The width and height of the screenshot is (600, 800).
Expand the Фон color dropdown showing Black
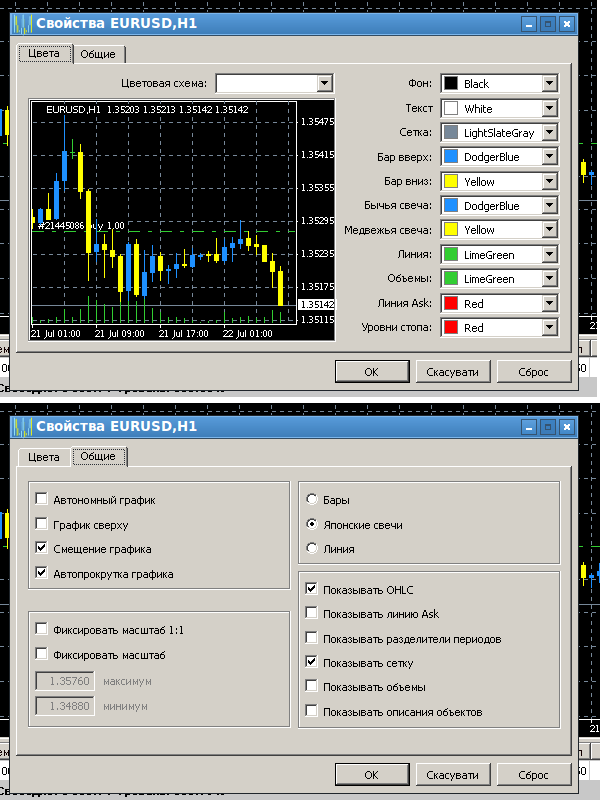[549, 84]
